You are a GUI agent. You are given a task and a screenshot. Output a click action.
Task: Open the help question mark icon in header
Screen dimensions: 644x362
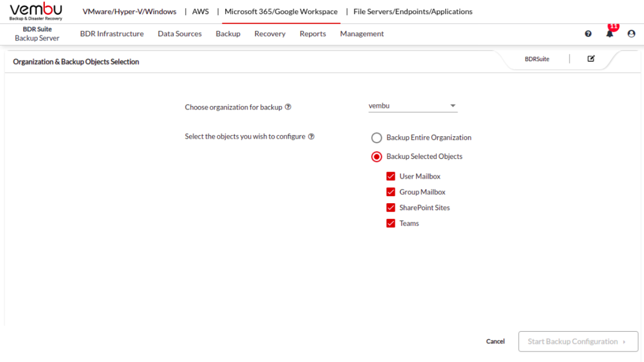pos(588,34)
